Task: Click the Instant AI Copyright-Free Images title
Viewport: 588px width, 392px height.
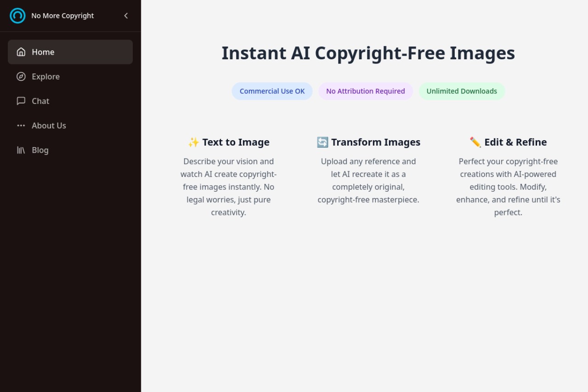Action: (x=368, y=53)
